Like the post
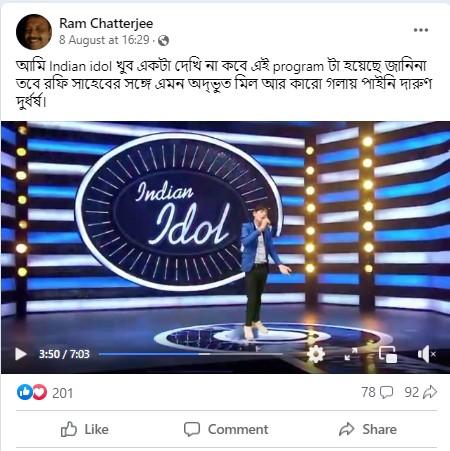450x451 pixels. 85,429
